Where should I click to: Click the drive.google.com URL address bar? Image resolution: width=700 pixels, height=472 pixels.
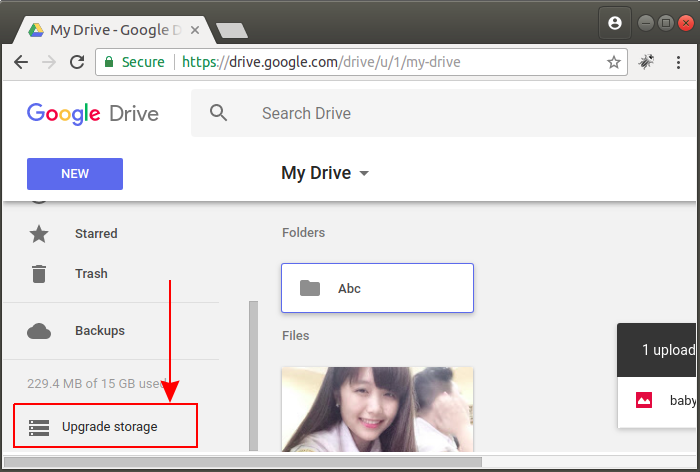coord(321,62)
